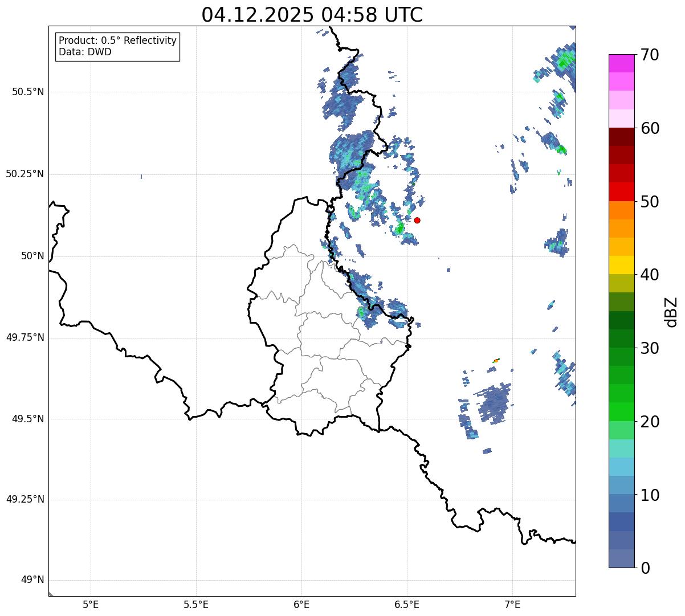
Task: Click the 49.75°N latitude label
Action: pyautogui.click(x=25, y=337)
